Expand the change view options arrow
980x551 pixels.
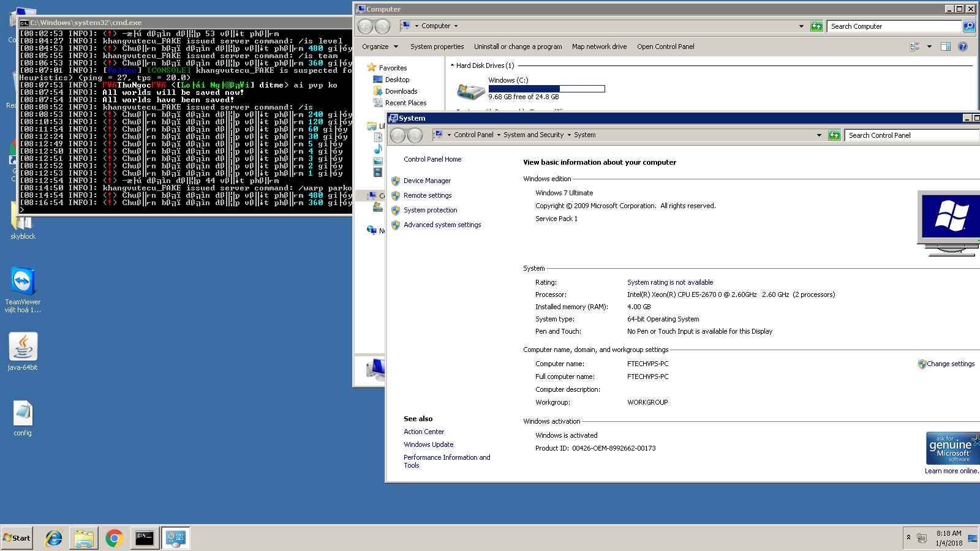pos(929,47)
